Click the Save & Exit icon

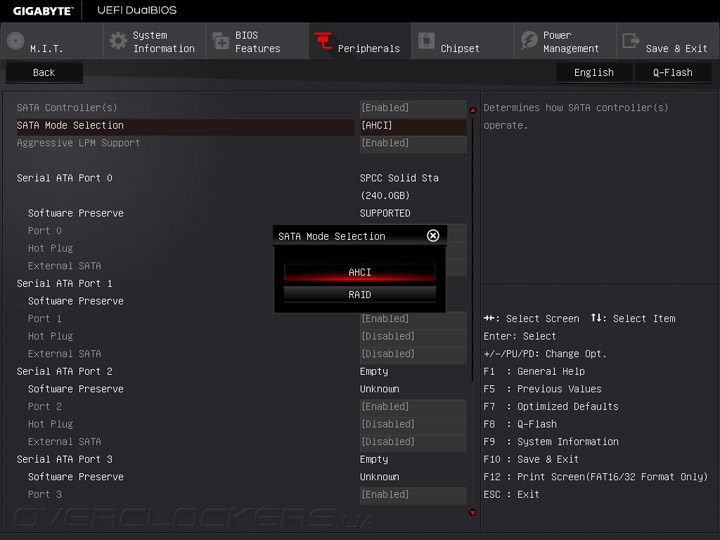click(631, 41)
